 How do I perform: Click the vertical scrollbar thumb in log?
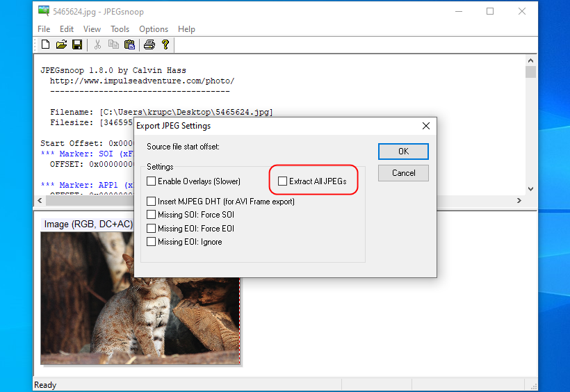pos(531,72)
